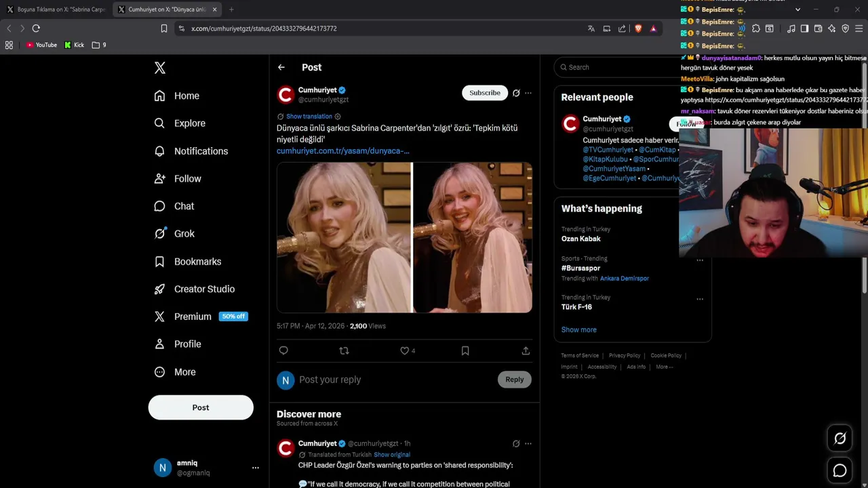Open the cumhuriyet.com.tr article link

coord(343,150)
